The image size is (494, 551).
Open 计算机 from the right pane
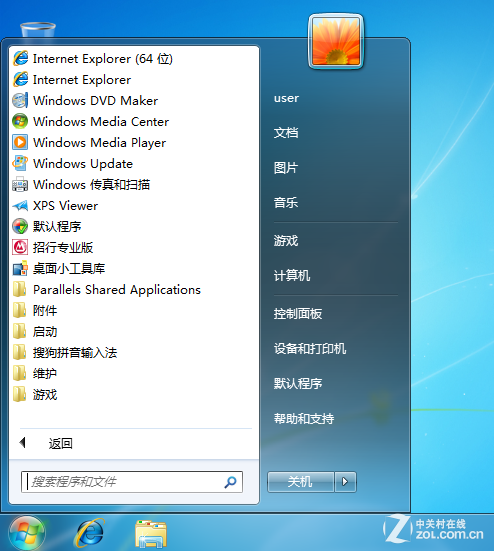(292, 276)
